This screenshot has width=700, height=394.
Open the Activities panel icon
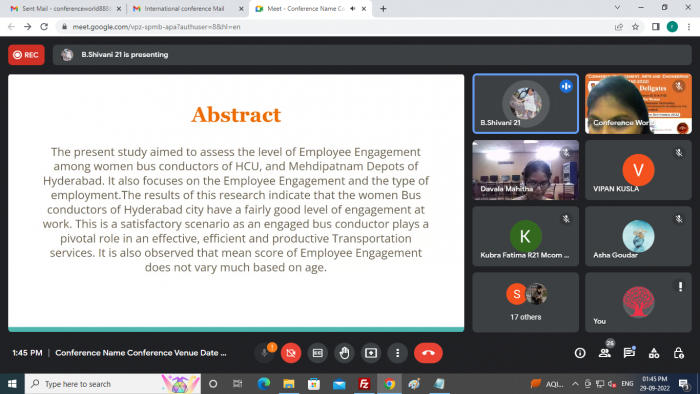(x=654, y=353)
